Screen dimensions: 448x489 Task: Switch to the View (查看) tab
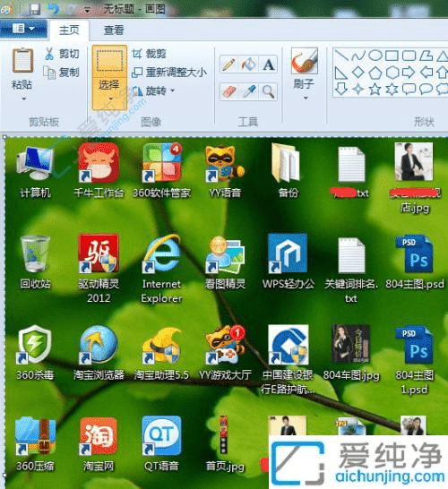click(x=114, y=30)
